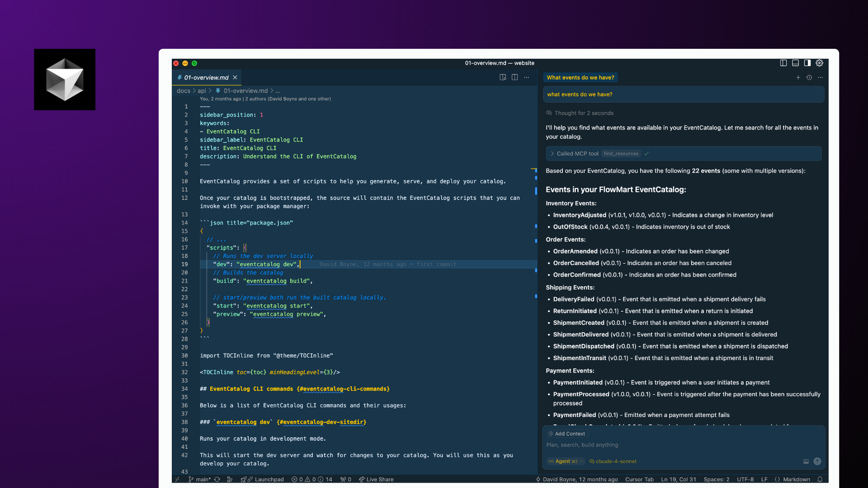The height and width of the screenshot is (488, 868).
Task: Open notifications bell in status bar
Action: tap(820, 479)
